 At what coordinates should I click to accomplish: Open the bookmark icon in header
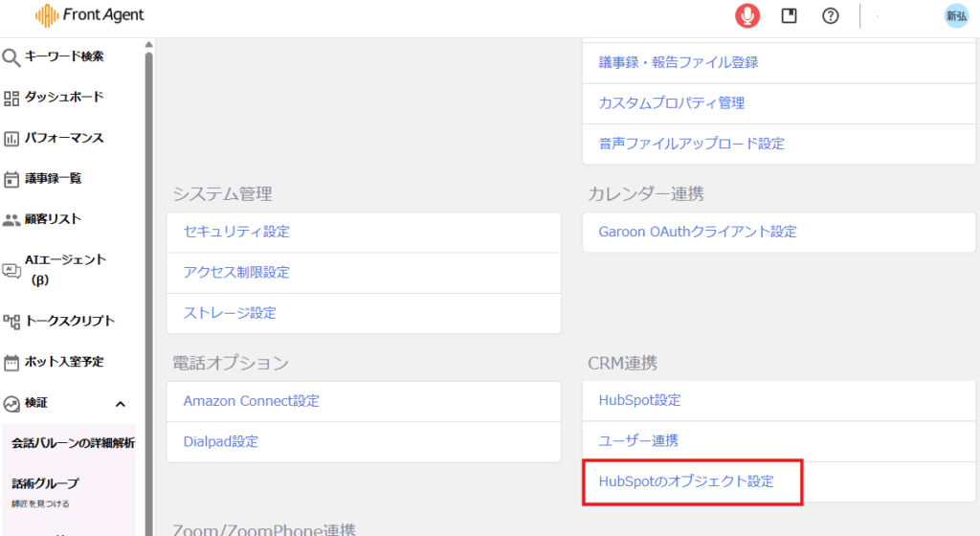point(790,16)
